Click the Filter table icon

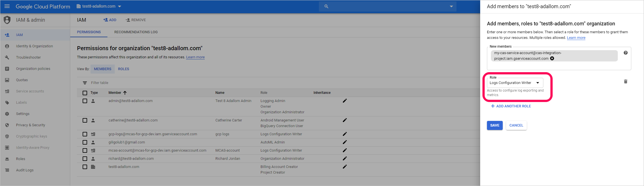(x=85, y=83)
